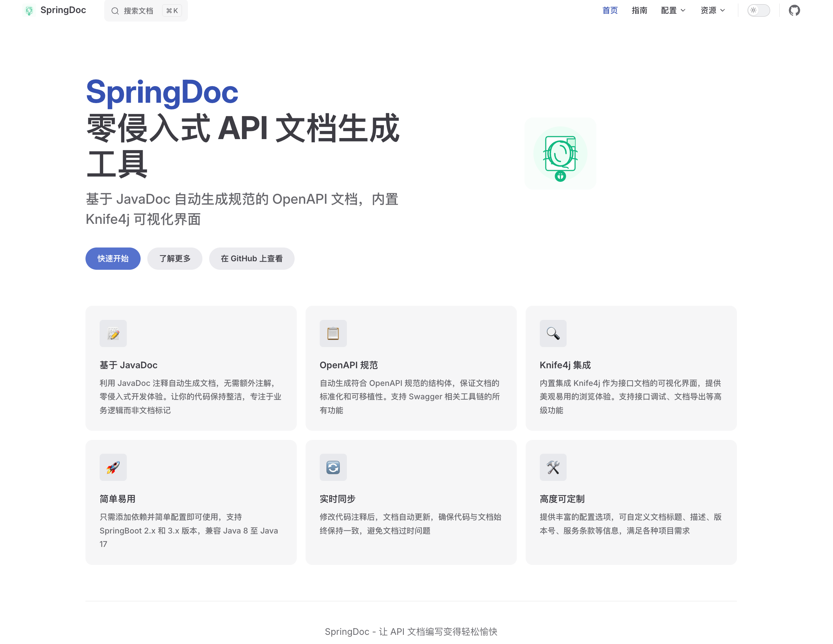The width and height of the screenshot is (833, 644).
Task: Click description starting 只需添加依赖并简单配置
Action: click(x=189, y=530)
